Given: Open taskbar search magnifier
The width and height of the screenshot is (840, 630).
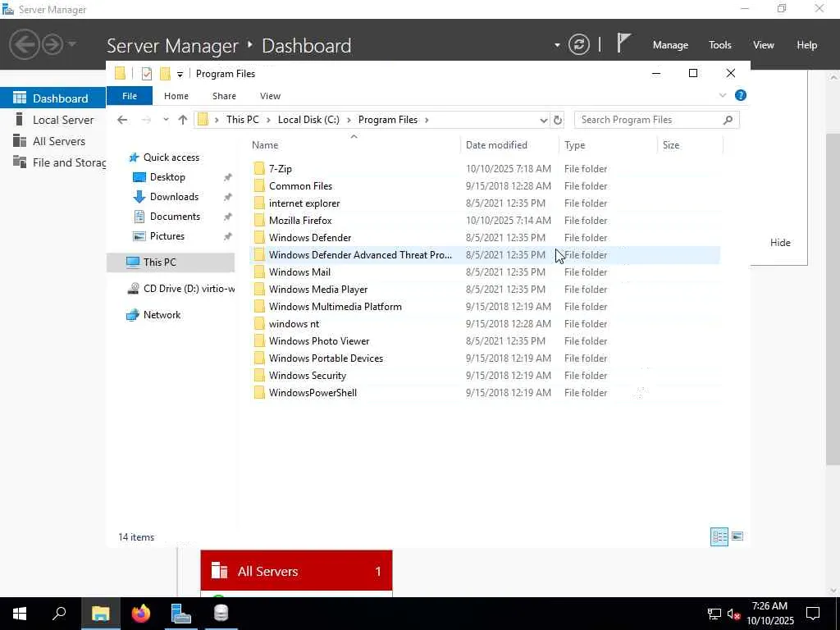Looking at the screenshot, I should (59, 614).
